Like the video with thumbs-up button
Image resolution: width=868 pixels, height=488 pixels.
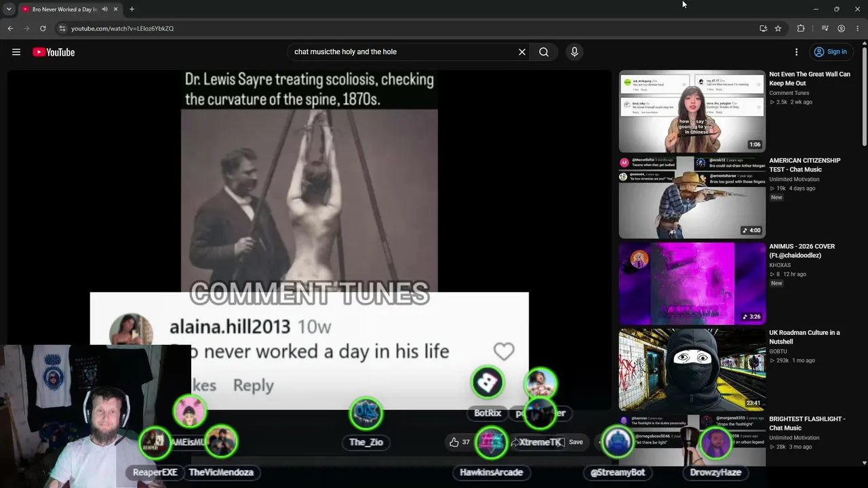click(x=459, y=442)
